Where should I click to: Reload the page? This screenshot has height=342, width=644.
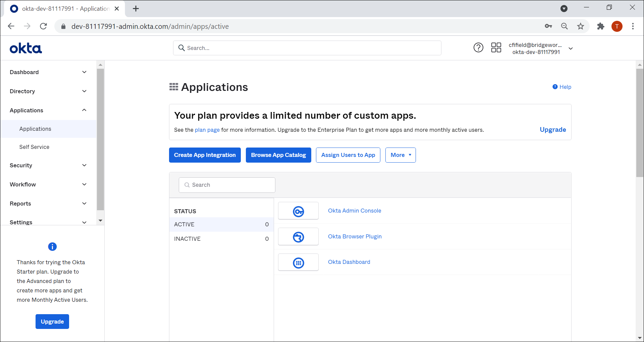pyautogui.click(x=43, y=26)
